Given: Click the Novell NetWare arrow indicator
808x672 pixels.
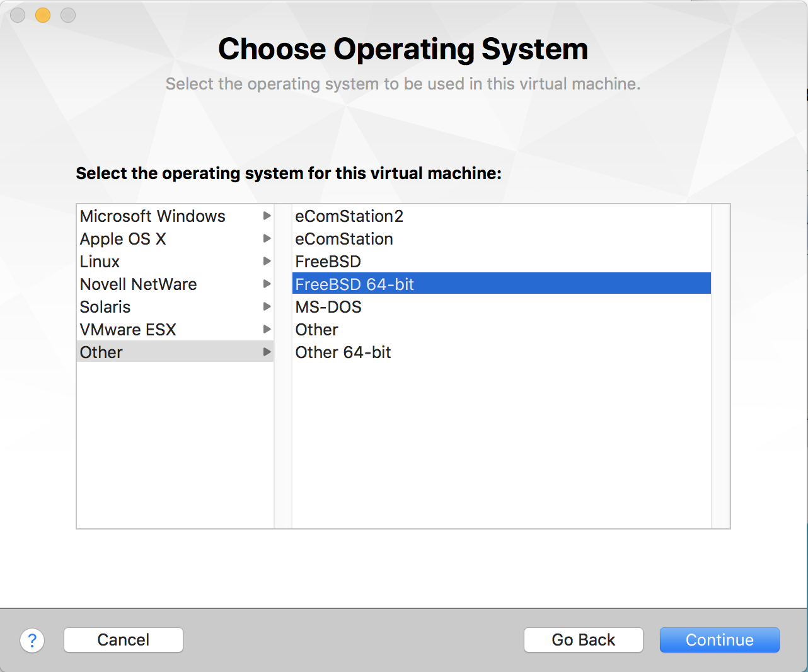Looking at the screenshot, I should 267,284.
